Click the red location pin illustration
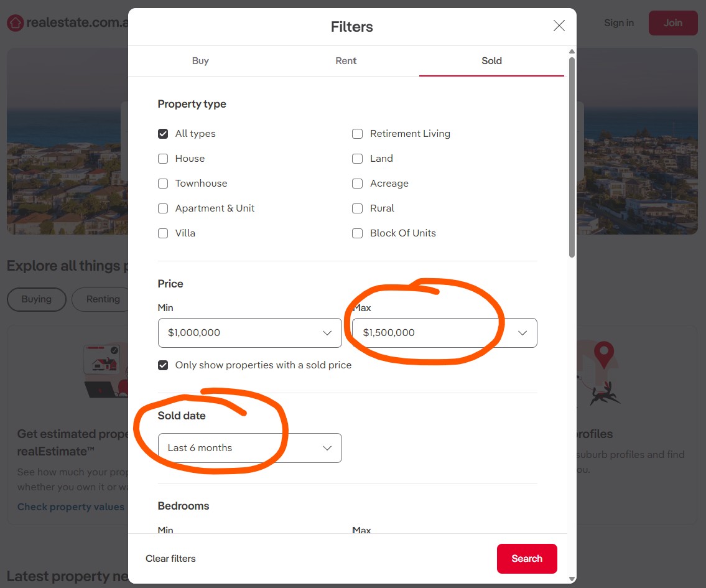The image size is (706, 588). [604, 355]
